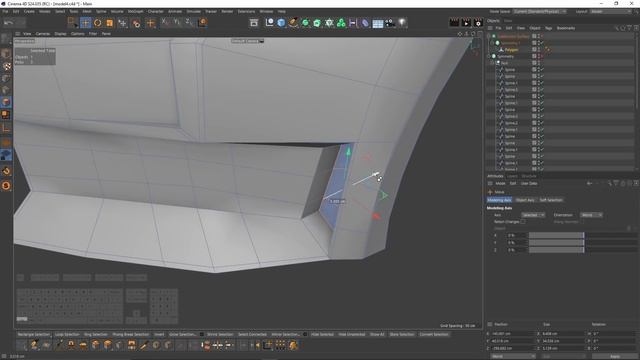
Task: Click the Extrude tool icon in bottom palette
Action: [x=95, y=345]
